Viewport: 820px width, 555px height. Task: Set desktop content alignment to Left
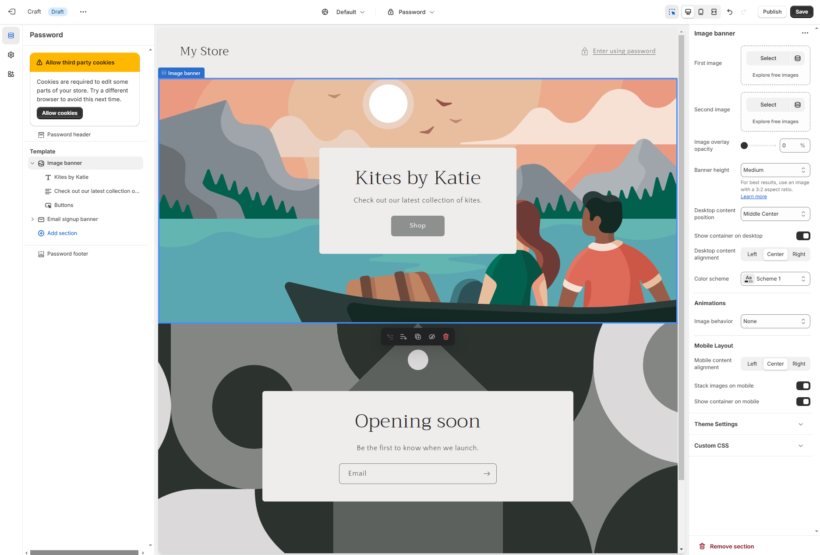[752, 254]
